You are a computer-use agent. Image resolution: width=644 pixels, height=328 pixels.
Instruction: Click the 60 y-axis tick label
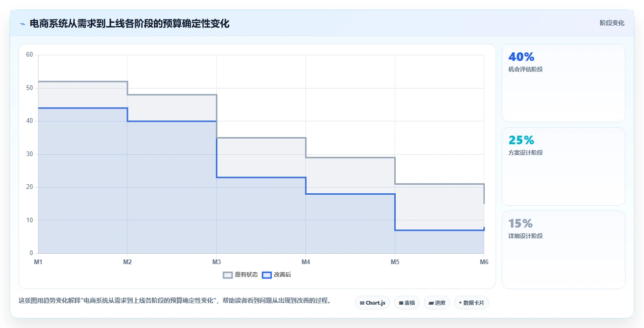tap(29, 55)
